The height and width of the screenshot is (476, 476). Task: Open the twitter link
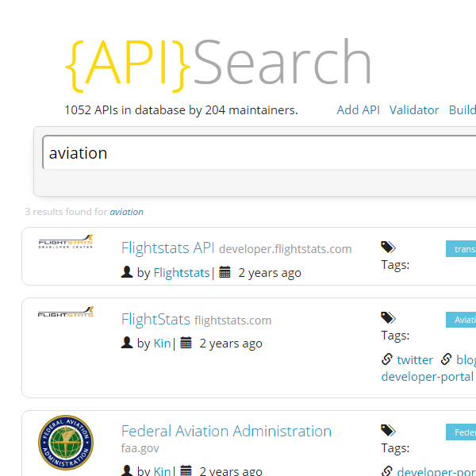point(415,359)
